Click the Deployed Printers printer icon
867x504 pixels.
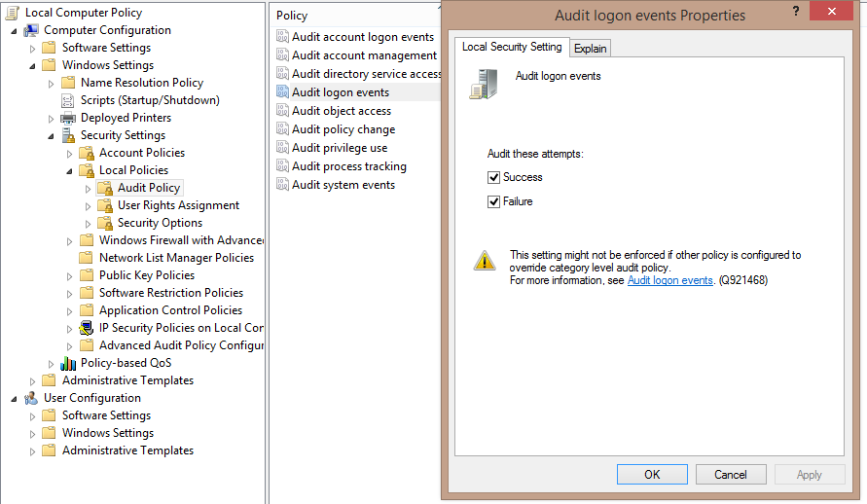click(x=68, y=119)
